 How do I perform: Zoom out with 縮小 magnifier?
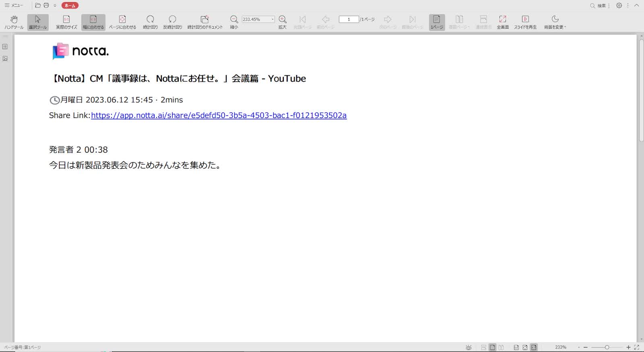(234, 23)
